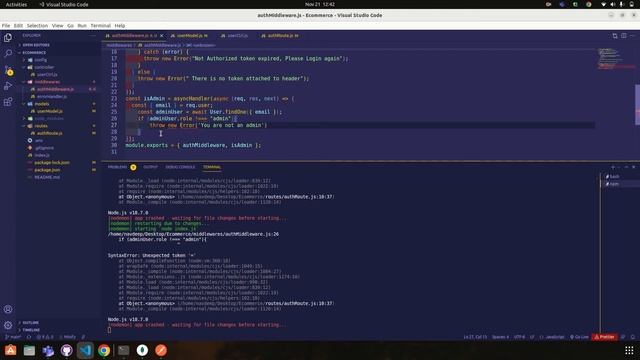
Task: Show Applications grid in the dock
Action: click(629, 350)
